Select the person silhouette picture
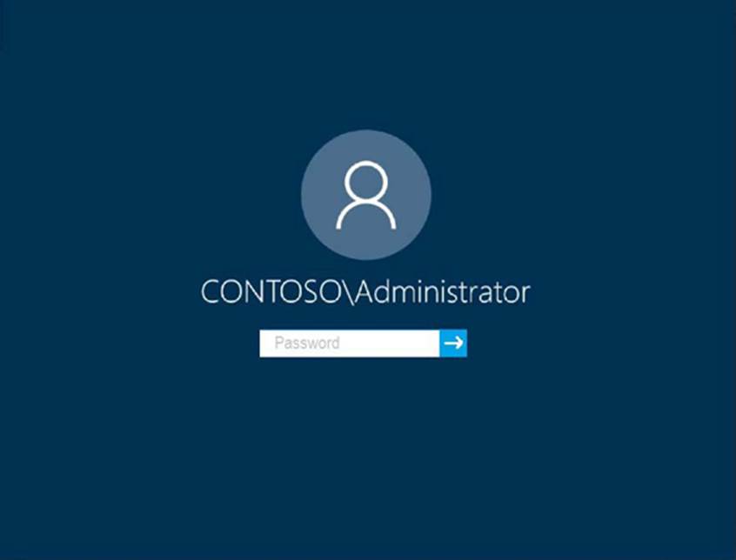 [x=366, y=195]
